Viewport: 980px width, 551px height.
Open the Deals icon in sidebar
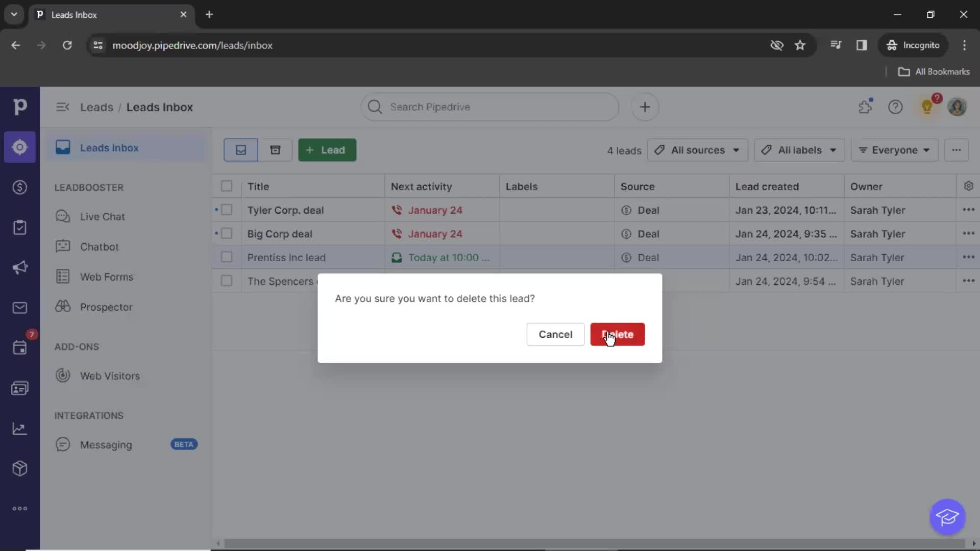[x=19, y=187]
